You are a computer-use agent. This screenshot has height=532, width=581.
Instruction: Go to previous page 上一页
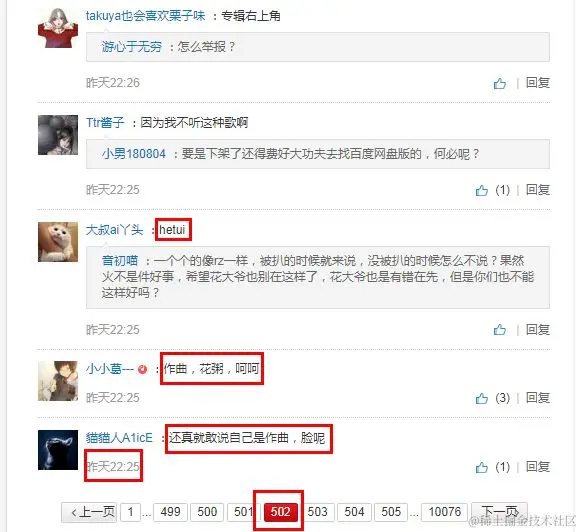tap(89, 512)
